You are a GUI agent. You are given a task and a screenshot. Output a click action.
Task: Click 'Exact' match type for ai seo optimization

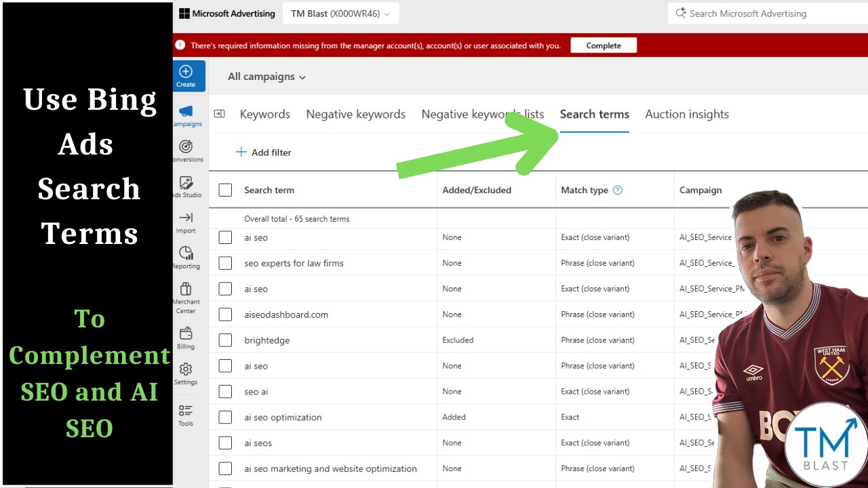click(570, 418)
